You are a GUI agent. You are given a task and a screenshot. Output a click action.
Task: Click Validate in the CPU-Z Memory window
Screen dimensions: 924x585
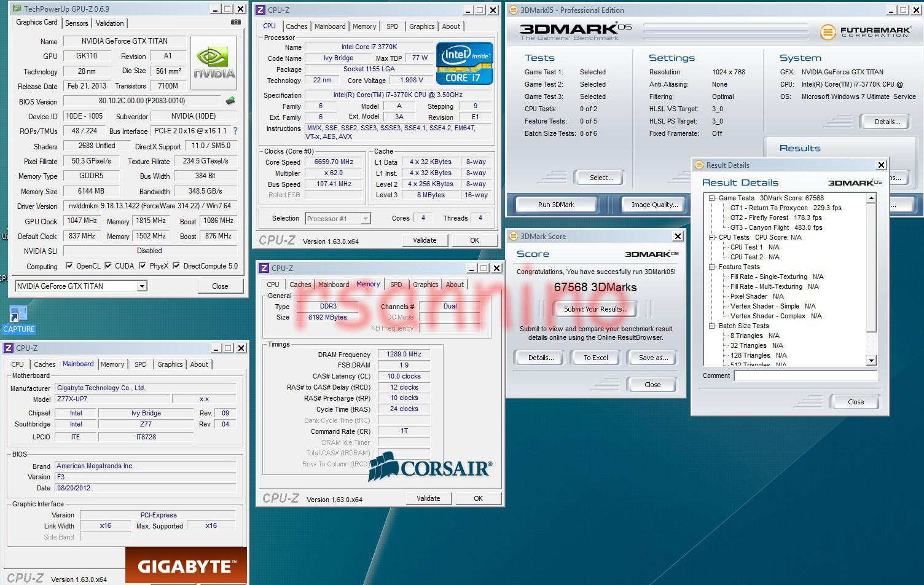pyautogui.click(x=428, y=498)
